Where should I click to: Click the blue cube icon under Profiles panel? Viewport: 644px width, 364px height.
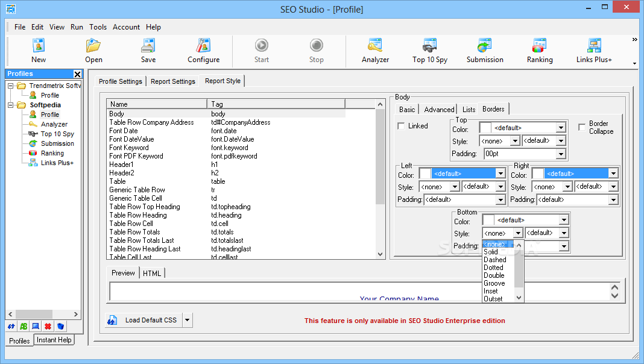(x=60, y=326)
